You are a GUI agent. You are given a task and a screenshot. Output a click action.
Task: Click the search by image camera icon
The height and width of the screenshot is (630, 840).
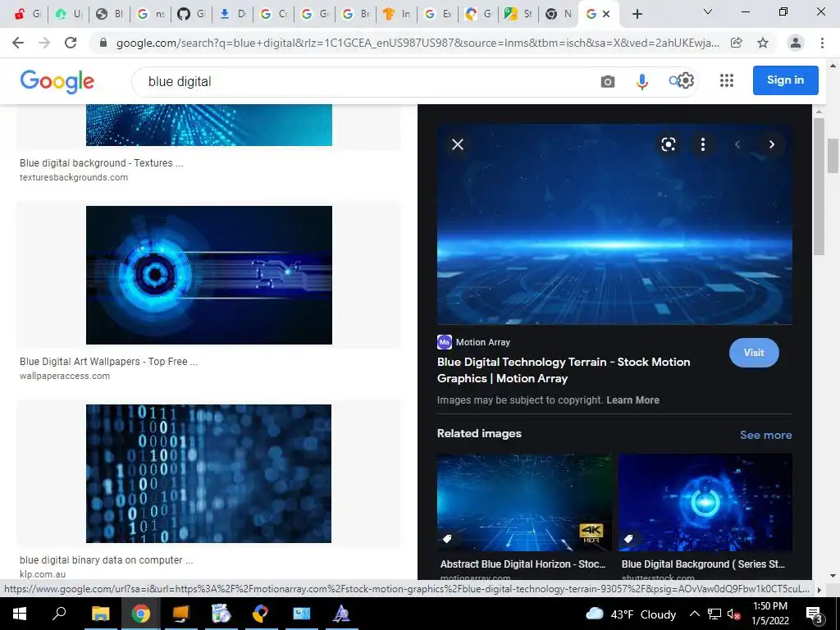coord(608,81)
